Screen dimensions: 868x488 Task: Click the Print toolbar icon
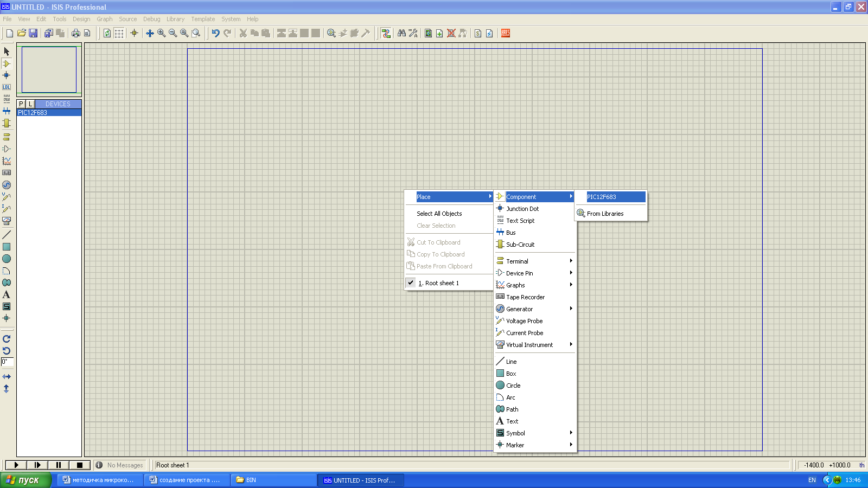(75, 33)
